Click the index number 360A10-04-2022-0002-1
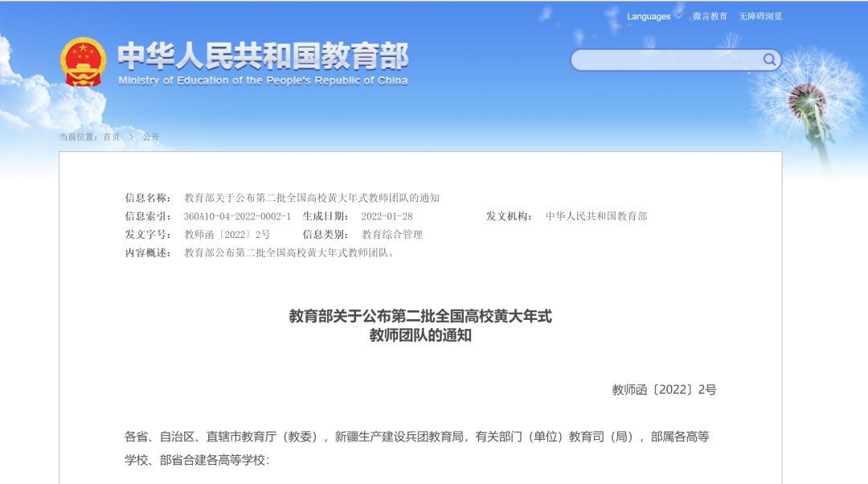This screenshot has height=484, width=868. coord(237,216)
